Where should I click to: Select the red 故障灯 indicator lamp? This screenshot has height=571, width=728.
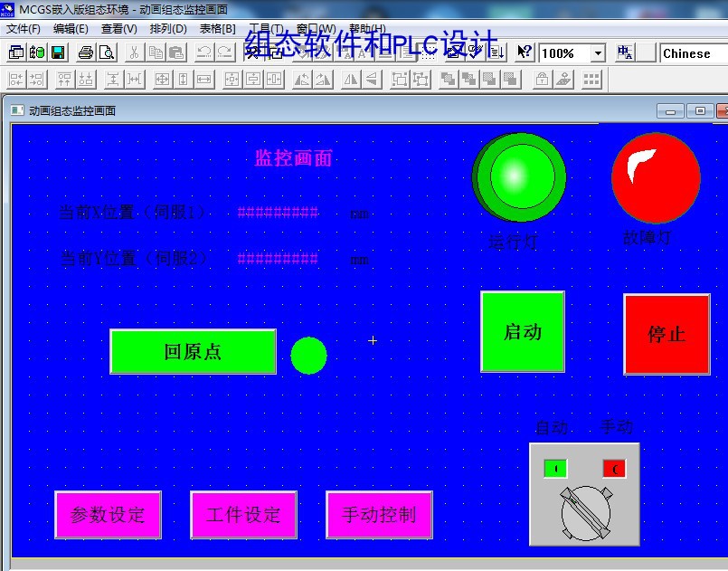coord(656,177)
